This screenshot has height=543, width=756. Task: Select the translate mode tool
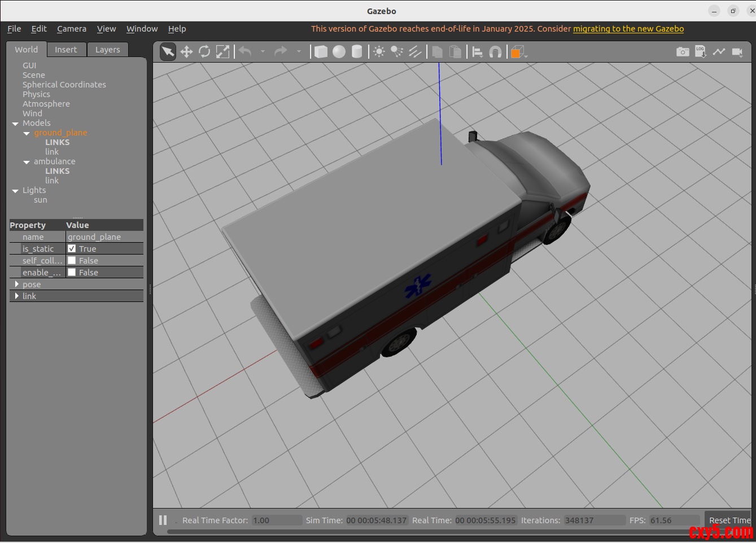coord(186,52)
